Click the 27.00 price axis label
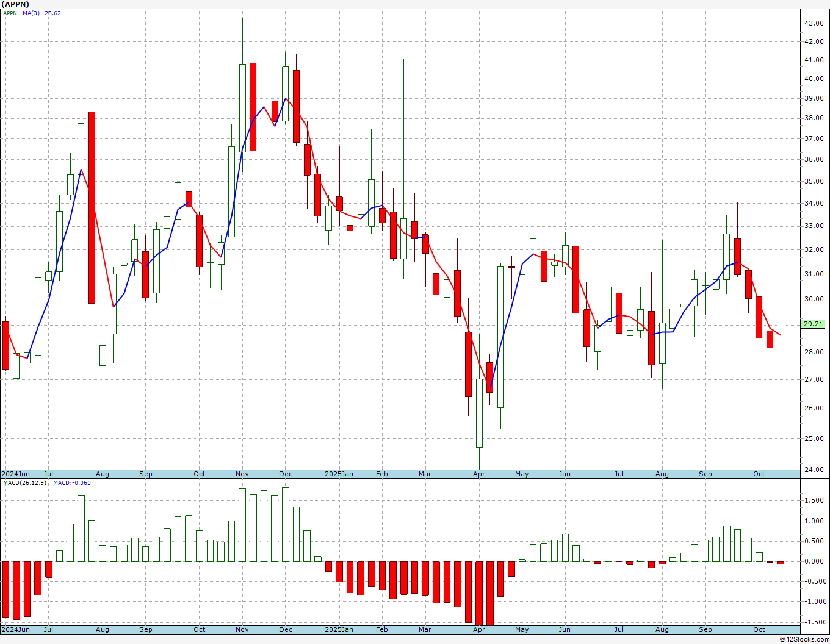The image size is (830, 644). point(814,379)
